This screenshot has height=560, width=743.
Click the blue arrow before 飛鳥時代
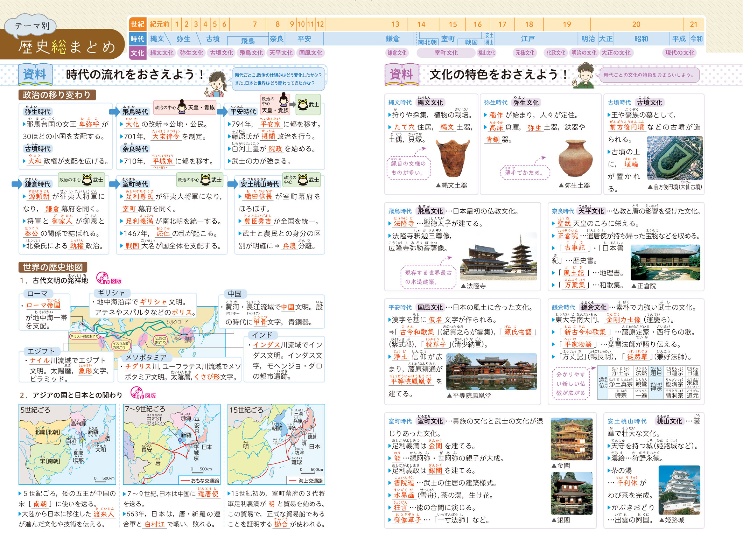(x=114, y=112)
